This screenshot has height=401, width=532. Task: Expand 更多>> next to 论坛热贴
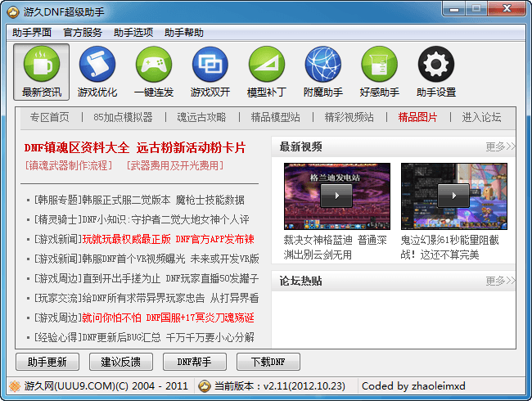tap(499, 282)
